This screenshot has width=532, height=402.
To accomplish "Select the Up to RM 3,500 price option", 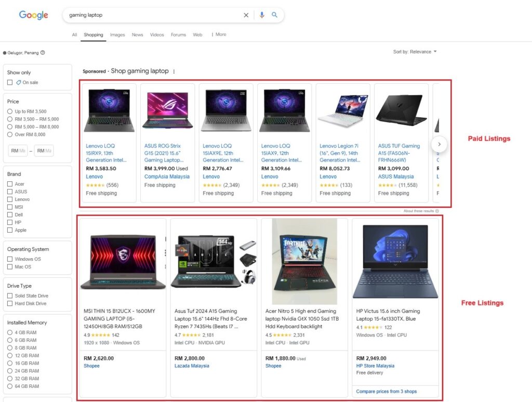I will [x=10, y=111].
